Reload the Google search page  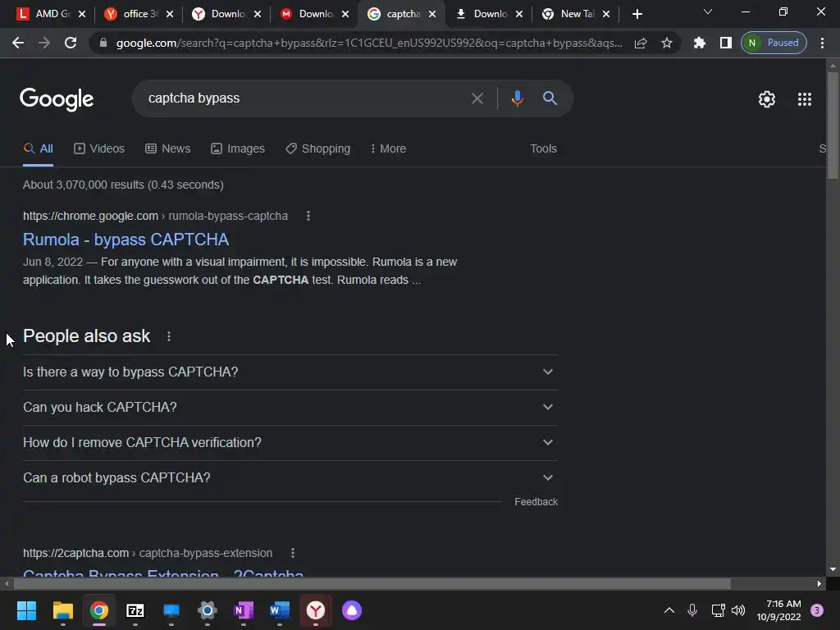(x=71, y=43)
